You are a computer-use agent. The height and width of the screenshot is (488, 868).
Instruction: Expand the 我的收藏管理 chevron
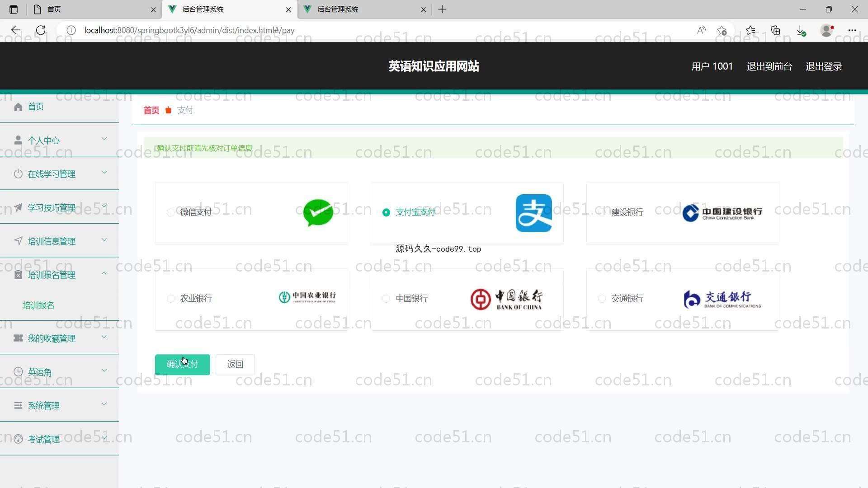(x=104, y=337)
